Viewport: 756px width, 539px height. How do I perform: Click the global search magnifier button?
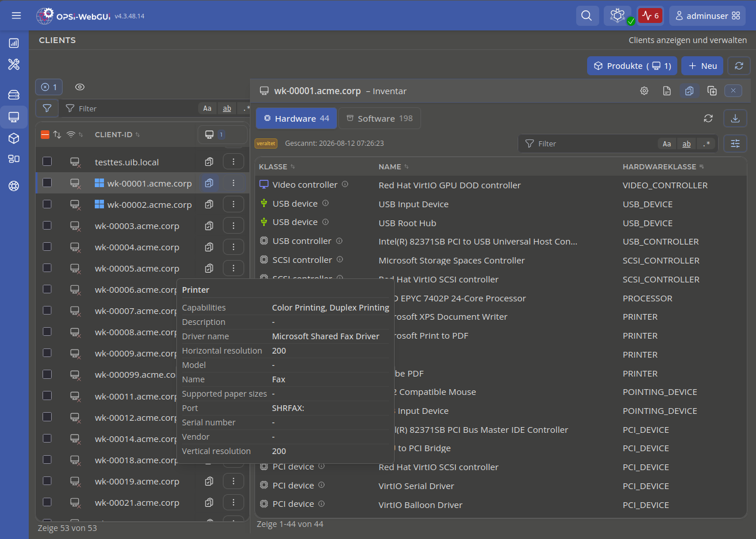pyautogui.click(x=587, y=16)
